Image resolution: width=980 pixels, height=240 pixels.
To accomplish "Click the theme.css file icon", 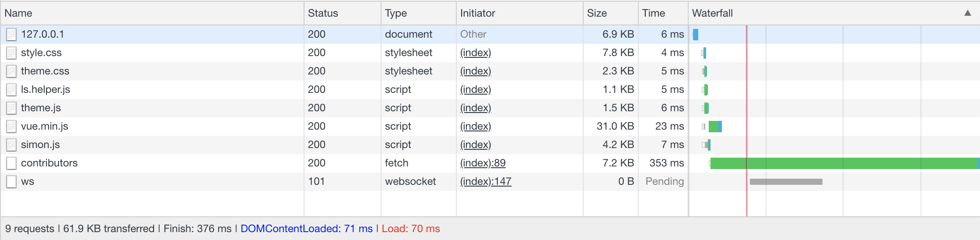I will coord(11,71).
